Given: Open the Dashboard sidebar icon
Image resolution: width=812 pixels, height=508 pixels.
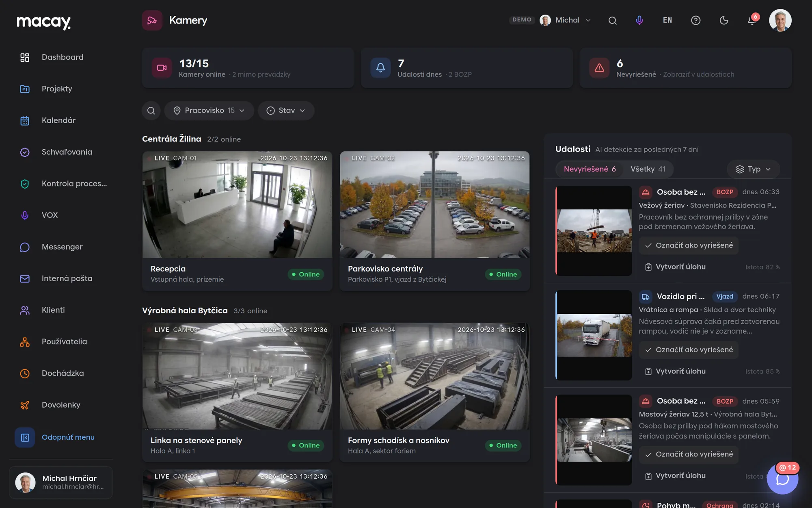Looking at the screenshot, I should [x=25, y=57].
